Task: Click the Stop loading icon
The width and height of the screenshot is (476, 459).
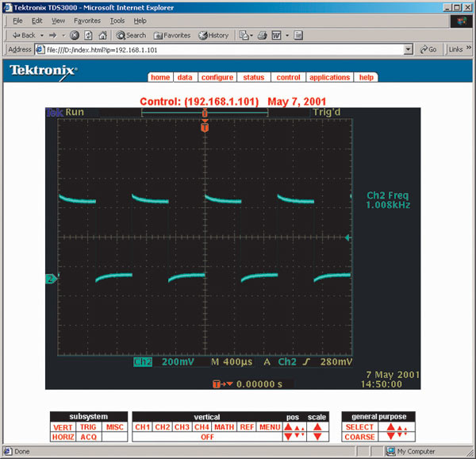Action: pos(75,36)
